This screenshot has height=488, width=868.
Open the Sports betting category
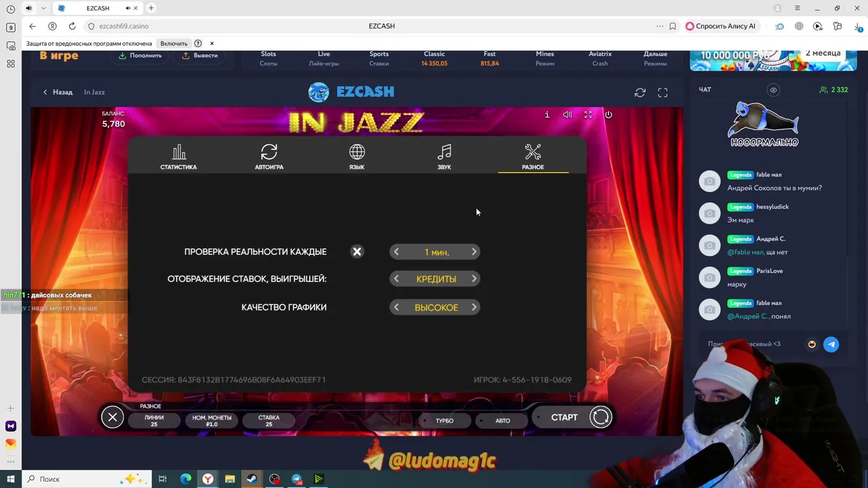[x=379, y=58]
